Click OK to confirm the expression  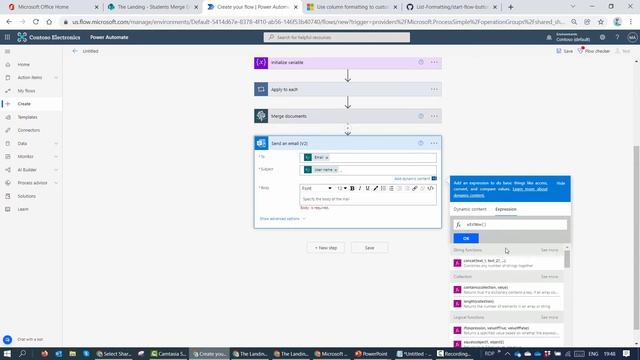(466, 238)
